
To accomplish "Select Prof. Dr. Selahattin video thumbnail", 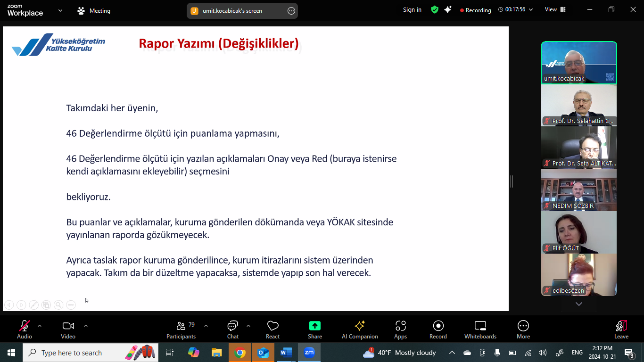I will 579,105.
